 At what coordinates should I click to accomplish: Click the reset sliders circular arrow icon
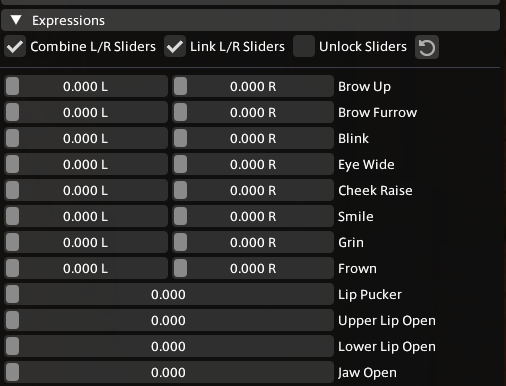(427, 47)
